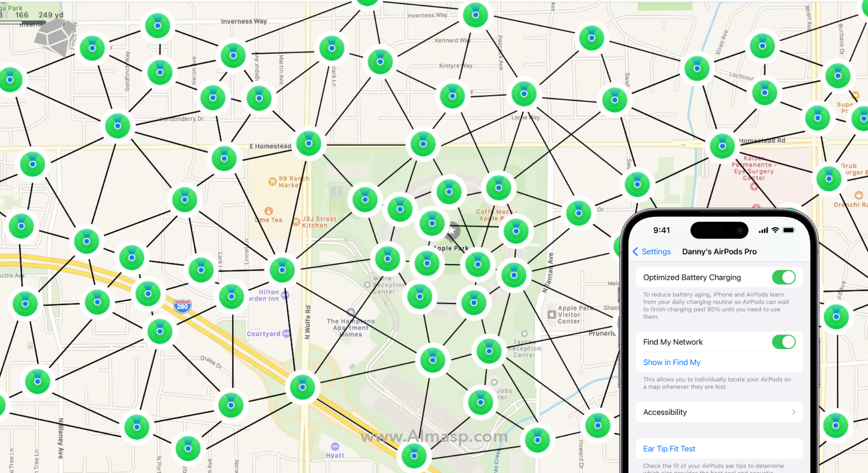Open the Show in Find My link
868x473 pixels.
pos(672,362)
